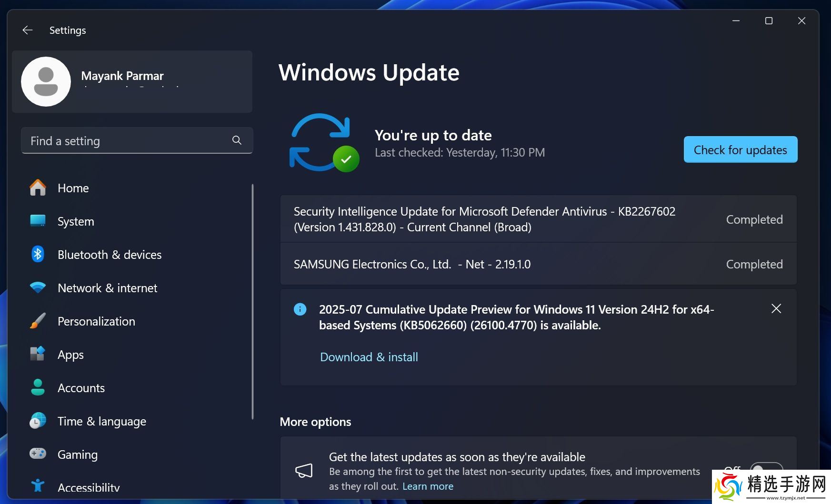The height and width of the screenshot is (504, 831).
Task: Click the Personalization paintbrush icon
Action: tap(38, 321)
